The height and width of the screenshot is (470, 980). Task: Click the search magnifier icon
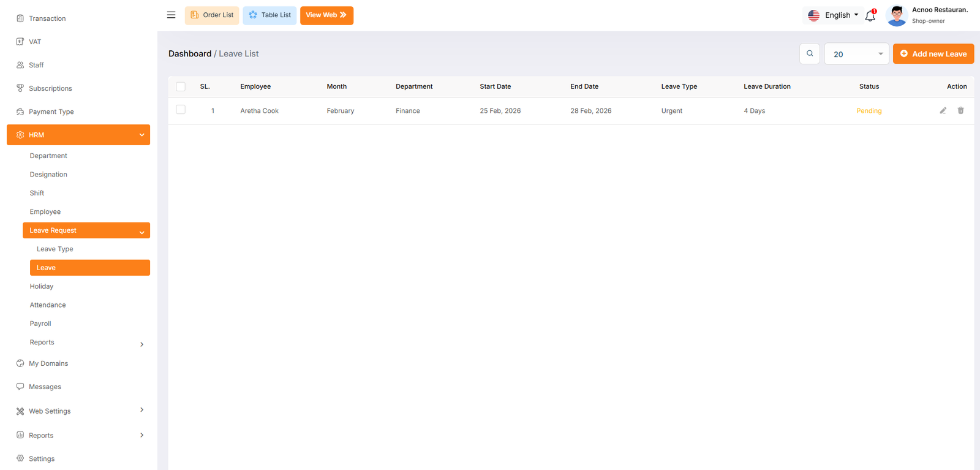(x=809, y=54)
